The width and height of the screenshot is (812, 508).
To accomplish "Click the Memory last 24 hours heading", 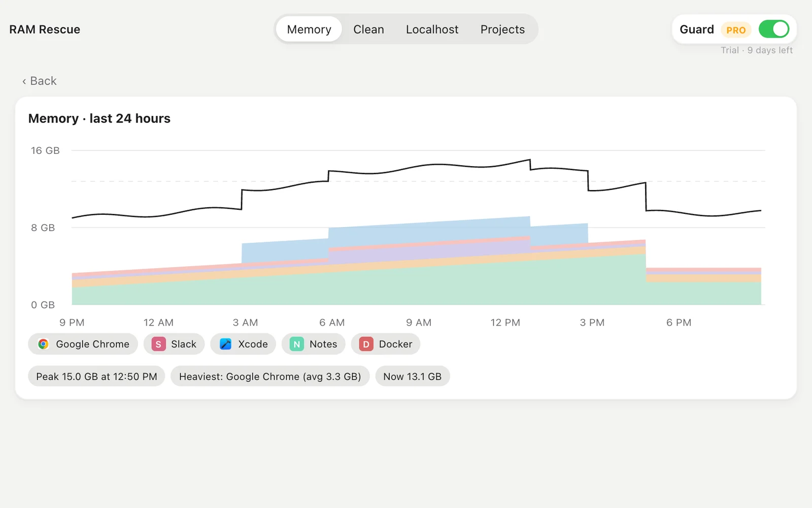I will pyautogui.click(x=99, y=118).
